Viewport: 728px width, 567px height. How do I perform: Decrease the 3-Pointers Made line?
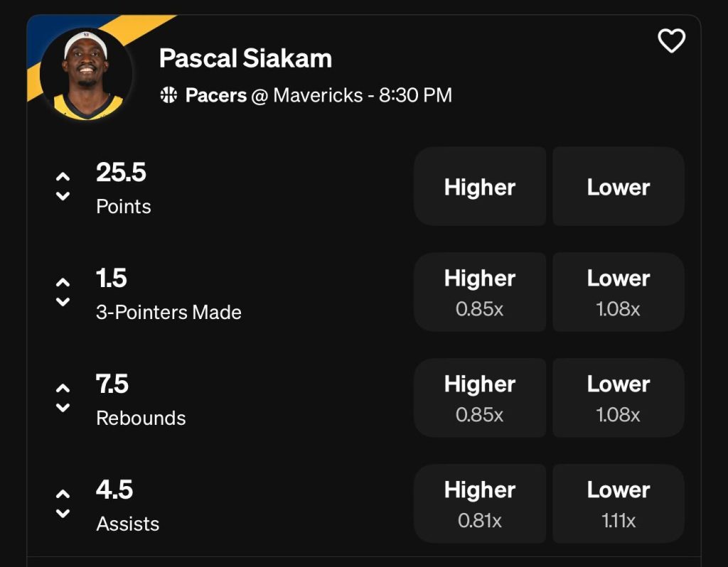point(63,303)
